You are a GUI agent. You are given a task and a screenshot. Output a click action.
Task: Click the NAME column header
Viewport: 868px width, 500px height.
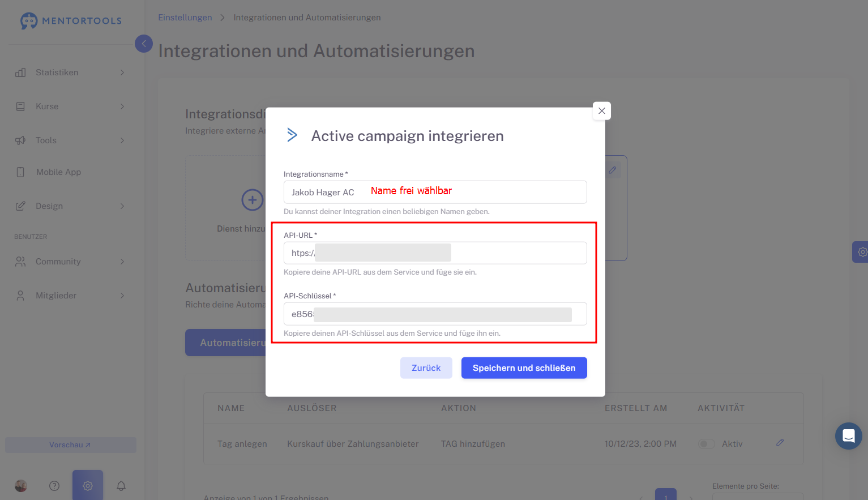pyautogui.click(x=231, y=408)
